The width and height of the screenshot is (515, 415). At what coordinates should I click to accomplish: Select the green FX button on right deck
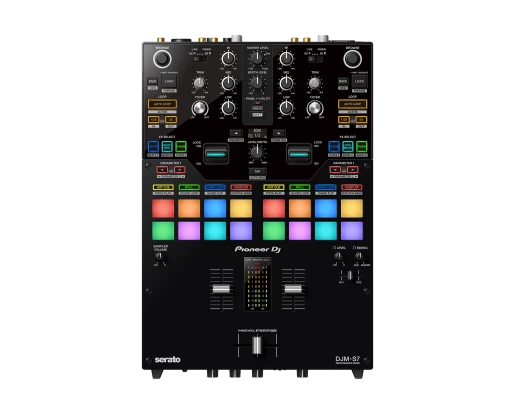point(362,147)
